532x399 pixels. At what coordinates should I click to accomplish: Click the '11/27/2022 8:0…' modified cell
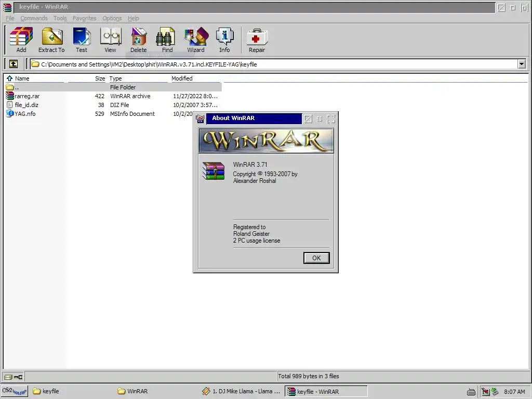click(x=195, y=96)
